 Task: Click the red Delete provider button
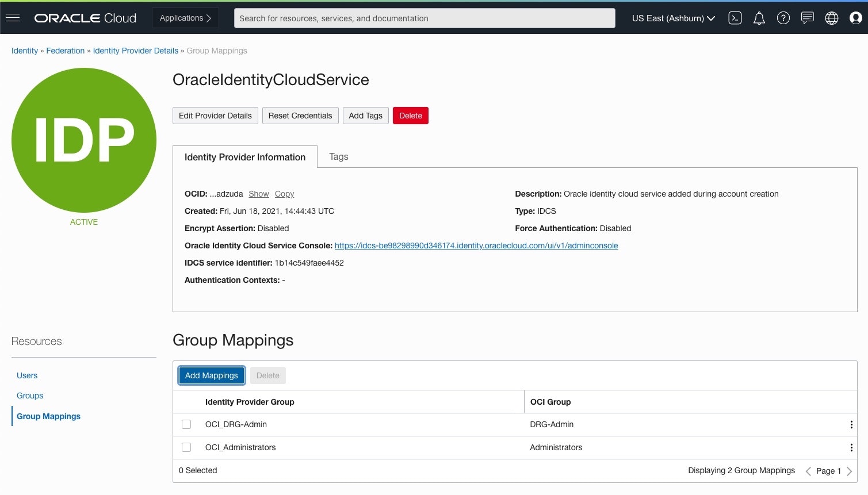click(410, 116)
